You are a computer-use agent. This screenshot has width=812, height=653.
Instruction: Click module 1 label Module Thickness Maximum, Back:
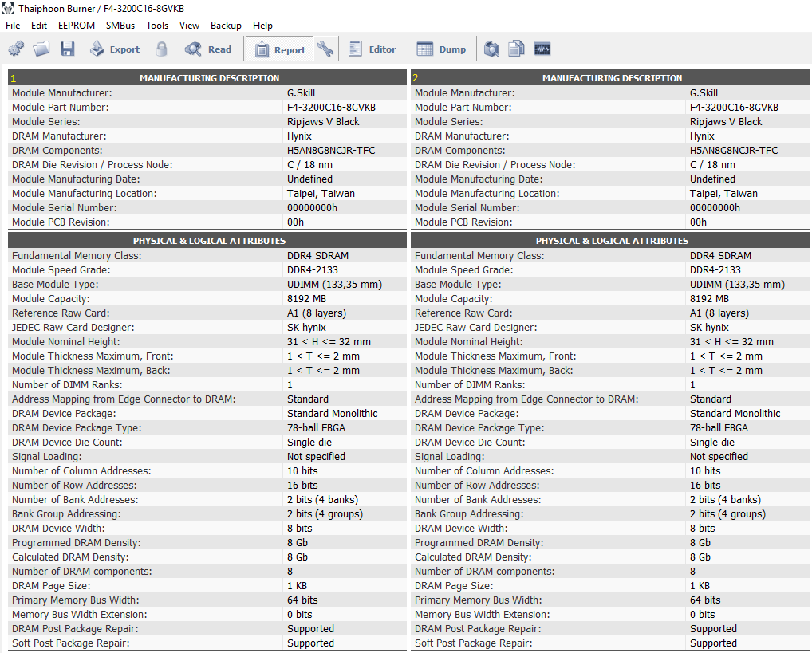(91, 371)
